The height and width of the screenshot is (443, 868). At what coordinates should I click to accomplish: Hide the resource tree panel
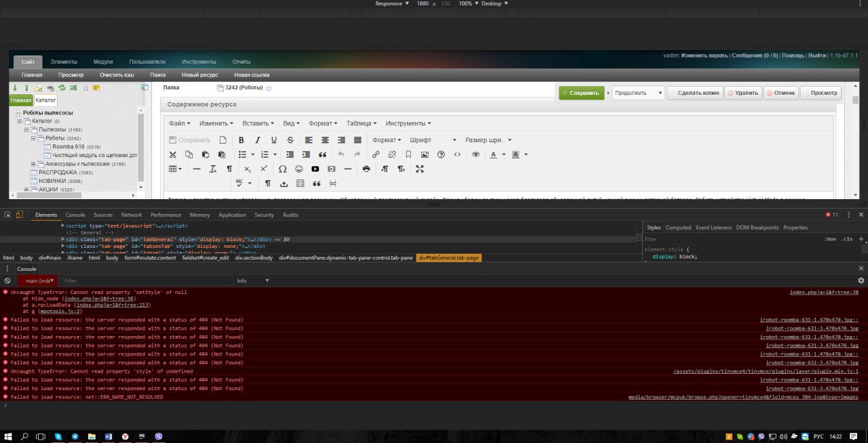pyautogui.click(x=144, y=88)
